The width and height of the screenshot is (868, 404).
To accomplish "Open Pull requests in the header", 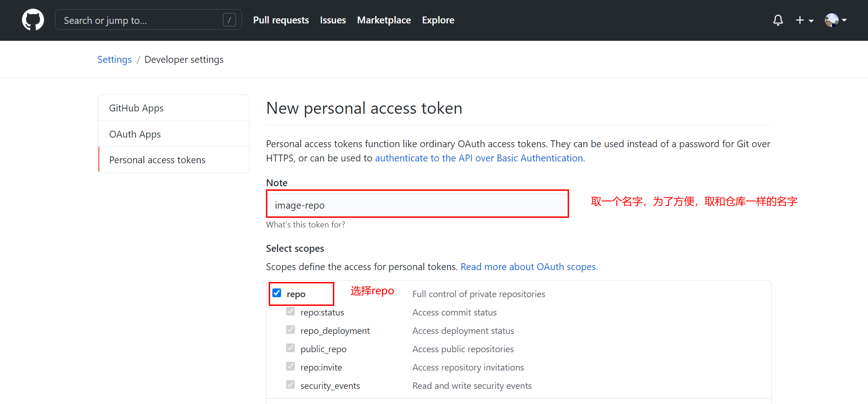I will click(x=281, y=20).
